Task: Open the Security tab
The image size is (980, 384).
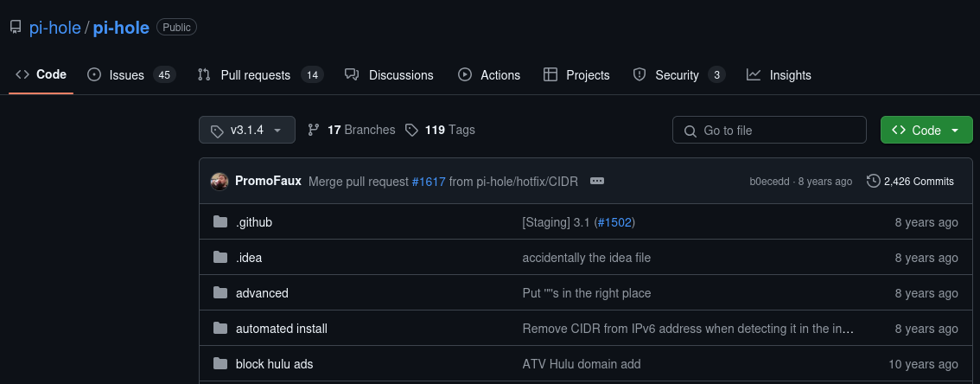Action: (x=678, y=75)
